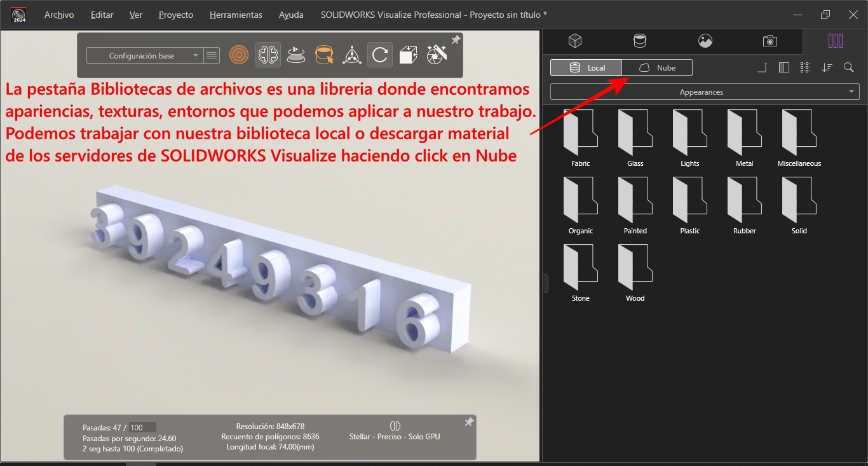This screenshot has width=868, height=466.
Task: Toggle the circular arrow rotate button
Action: coord(379,55)
